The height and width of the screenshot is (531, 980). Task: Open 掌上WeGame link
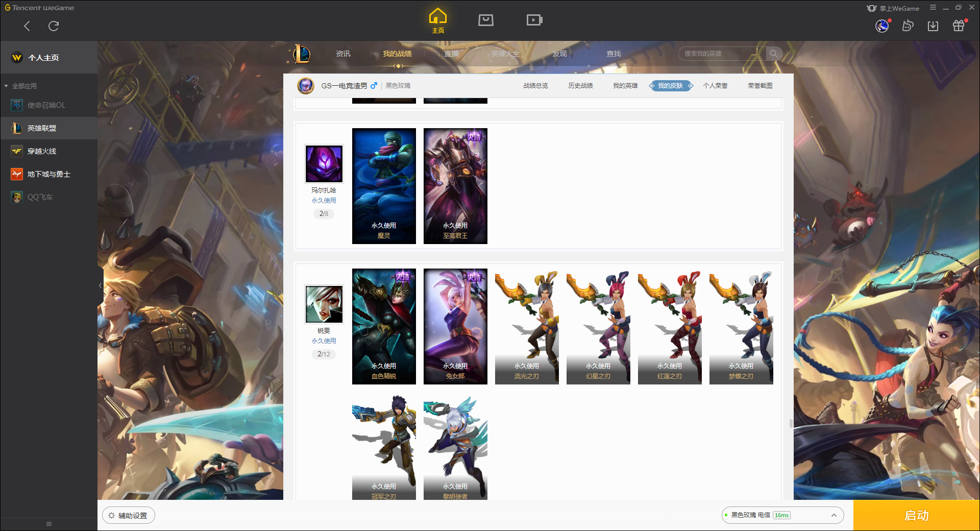(x=893, y=8)
